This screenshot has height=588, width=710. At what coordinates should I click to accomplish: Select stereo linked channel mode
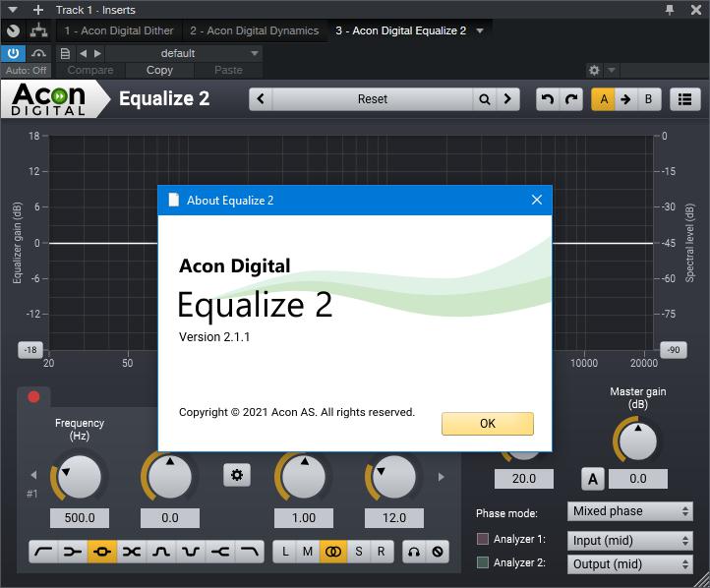pos(333,552)
